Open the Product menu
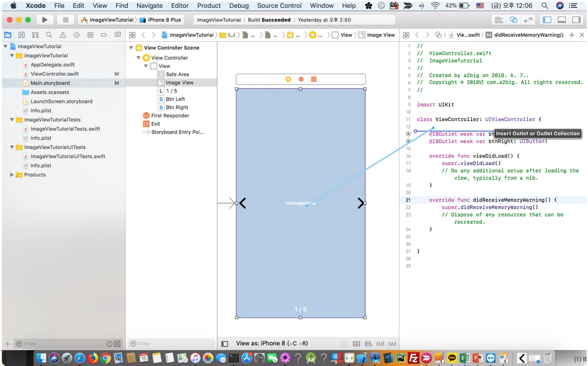This screenshot has height=366, width=588. coord(209,6)
